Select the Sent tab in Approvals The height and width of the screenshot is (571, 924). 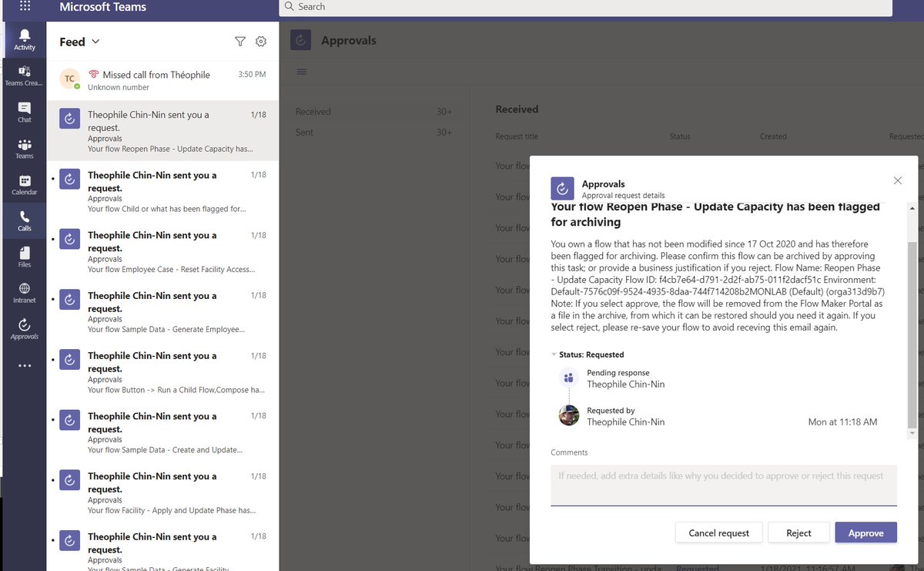373,133
